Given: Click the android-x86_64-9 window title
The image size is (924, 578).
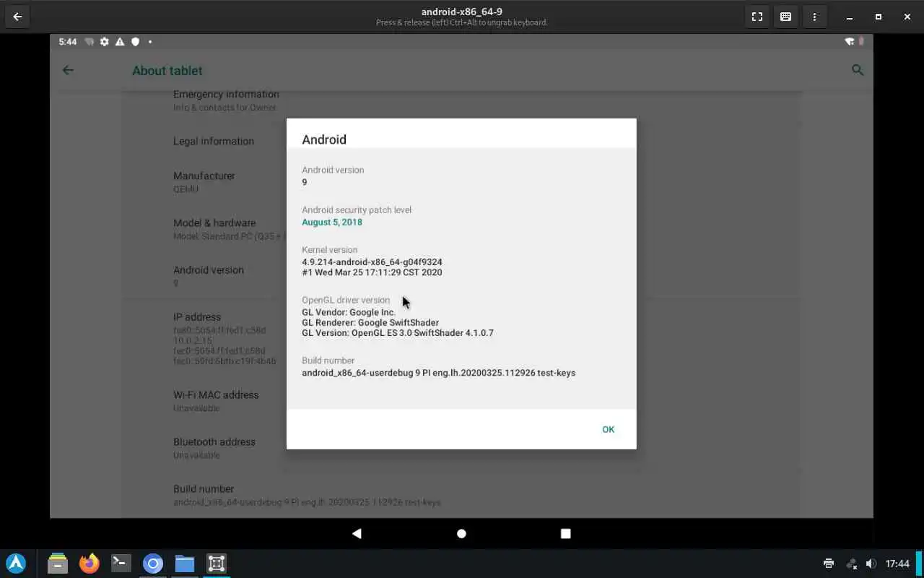Looking at the screenshot, I should (462, 12).
